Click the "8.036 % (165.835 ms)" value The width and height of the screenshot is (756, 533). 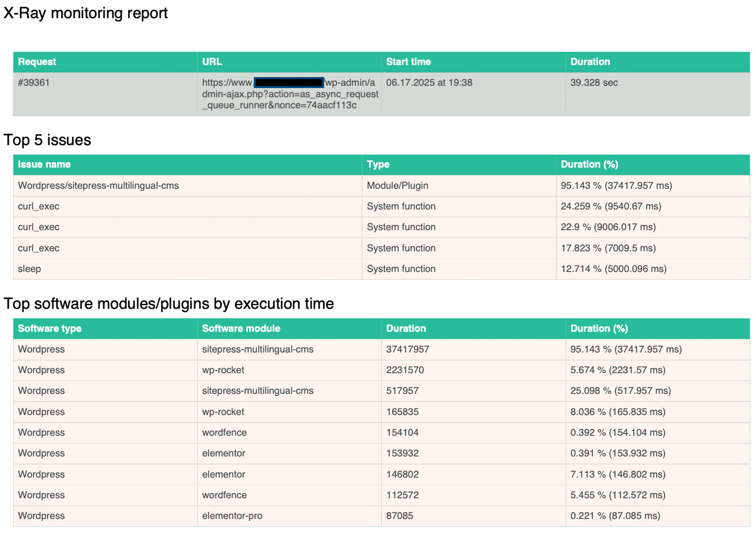[x=618, y=412]
